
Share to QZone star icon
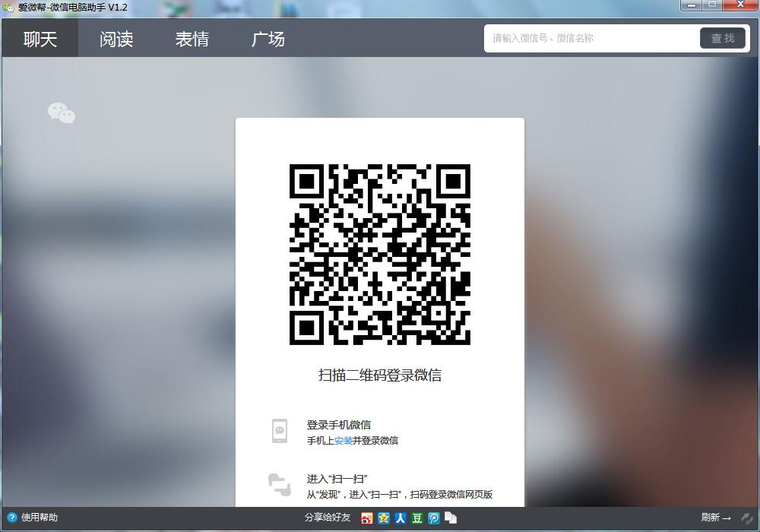pos(384,518)
